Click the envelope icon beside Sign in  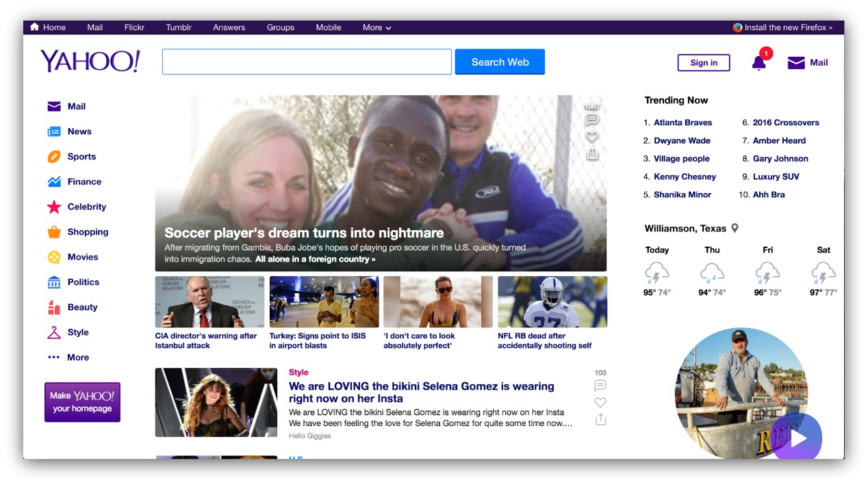pyautogui.click(x=796, y=63)
